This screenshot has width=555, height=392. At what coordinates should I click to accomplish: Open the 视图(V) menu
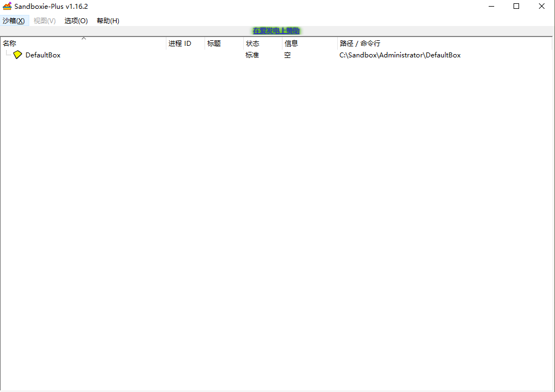(x=45, y=20)
